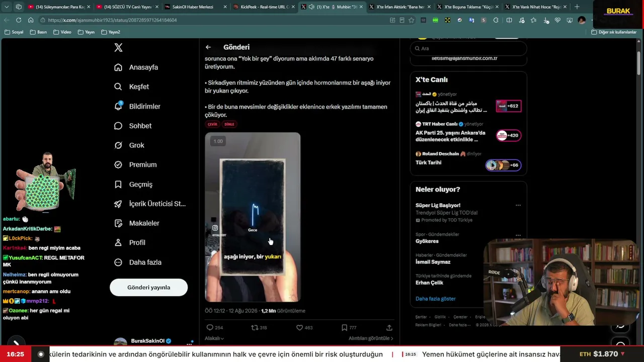Switch to Süleymancılar YouTube tab
Screen dimensions: 644x362
point(59,7)
